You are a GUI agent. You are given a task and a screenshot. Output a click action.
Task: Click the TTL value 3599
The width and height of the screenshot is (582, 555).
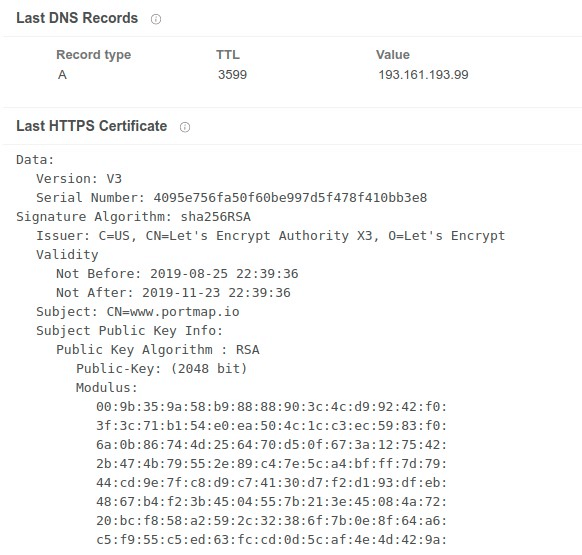point(232,75)
